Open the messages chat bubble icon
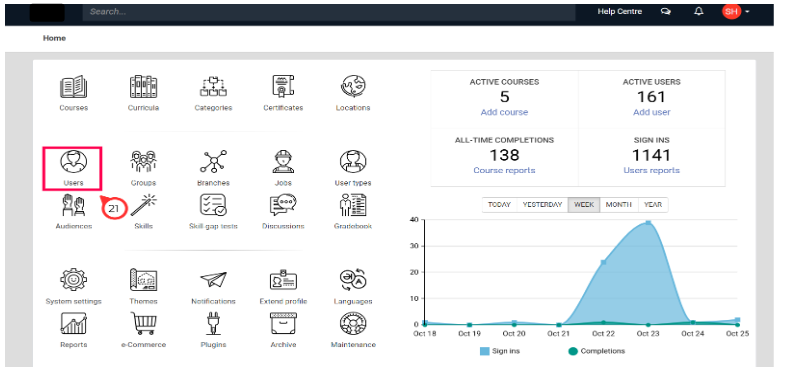Image resolution: width=786 pixels, height=371 pixels. pyautogui.click(x=666, y=12)
